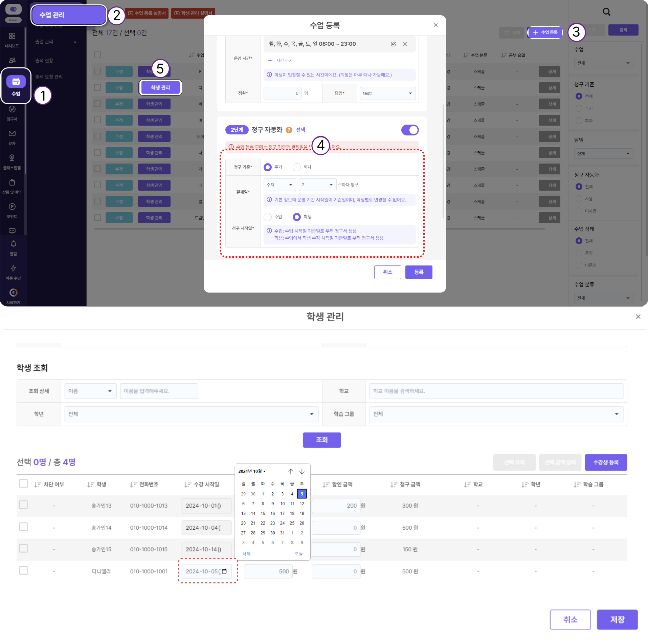This screenshot has width=648, height=644.
Task: Open the 조회 상세 dropdown showing 이름
Action: click(x=90, y=391)
